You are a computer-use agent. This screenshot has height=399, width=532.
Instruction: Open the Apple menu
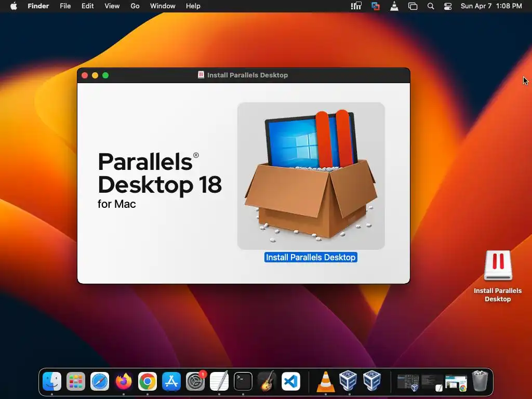14,6
